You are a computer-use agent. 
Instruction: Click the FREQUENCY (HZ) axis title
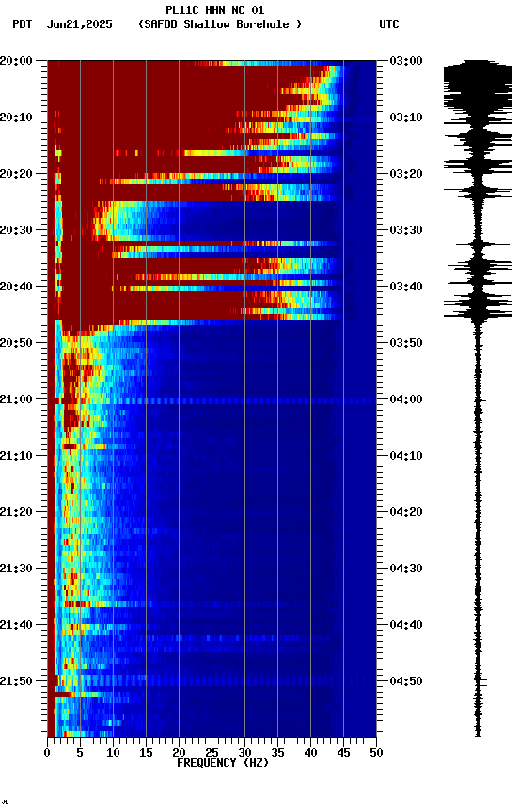[x=223, y=763]
